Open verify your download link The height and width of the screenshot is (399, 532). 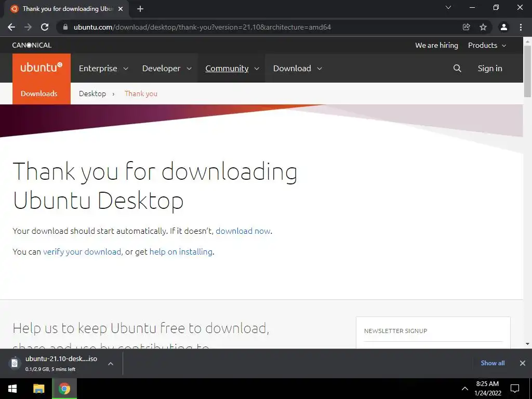82,251
